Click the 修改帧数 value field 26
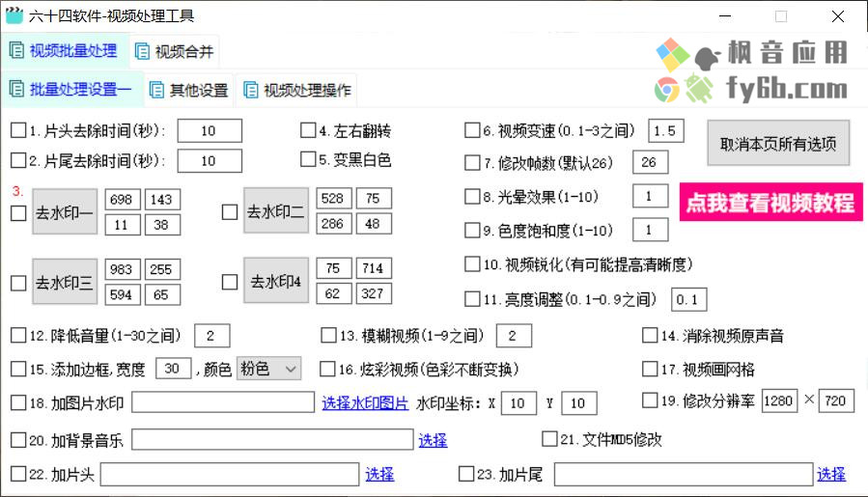This screenshot has width=868, height=497. [651, 163]
